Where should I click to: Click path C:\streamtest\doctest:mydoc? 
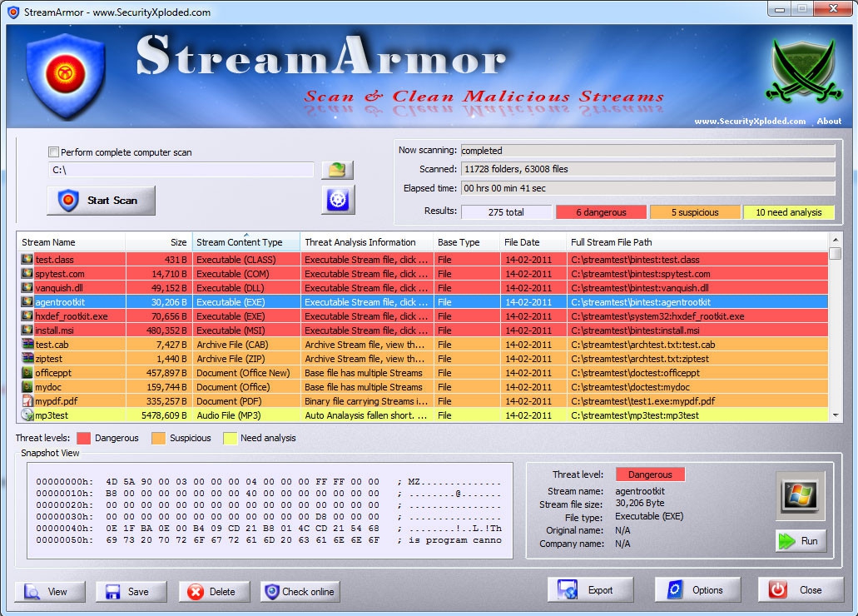630,386
